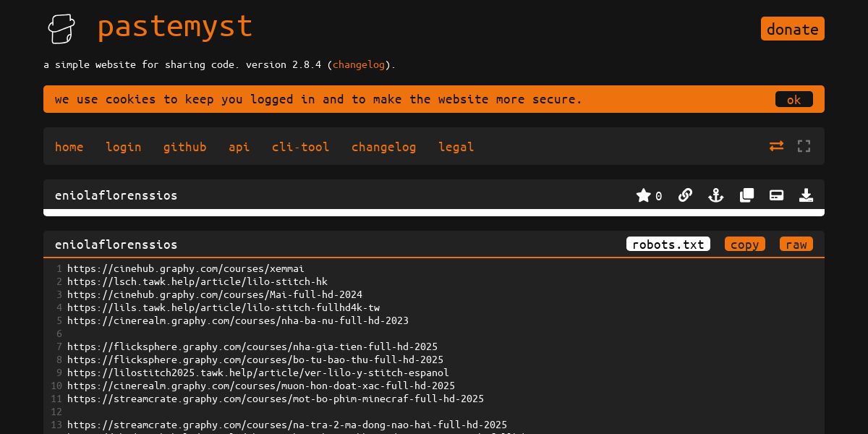Screen dimensions: 868x434
Task: Open the legal nav item
Action: pyautogui.click(x=456, y=147)
